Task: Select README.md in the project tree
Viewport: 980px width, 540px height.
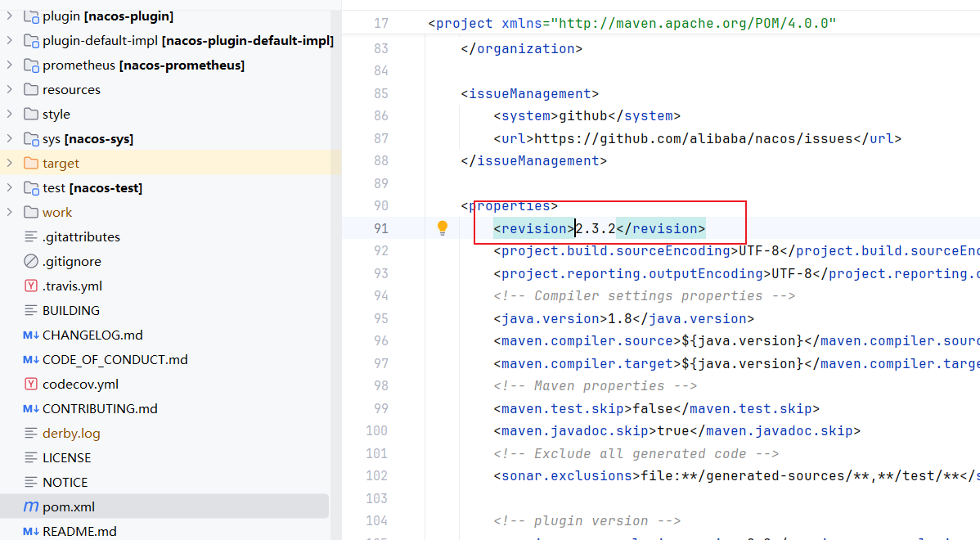Action: 79,531
